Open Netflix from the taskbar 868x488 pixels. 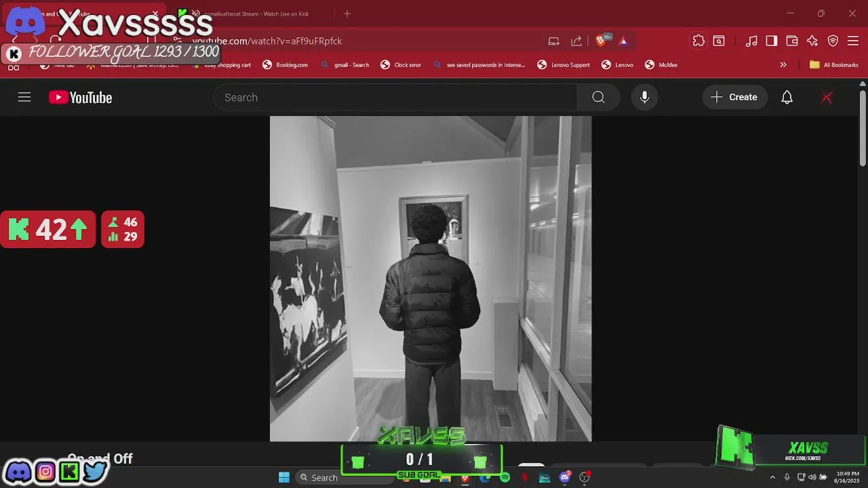[524, 477]
